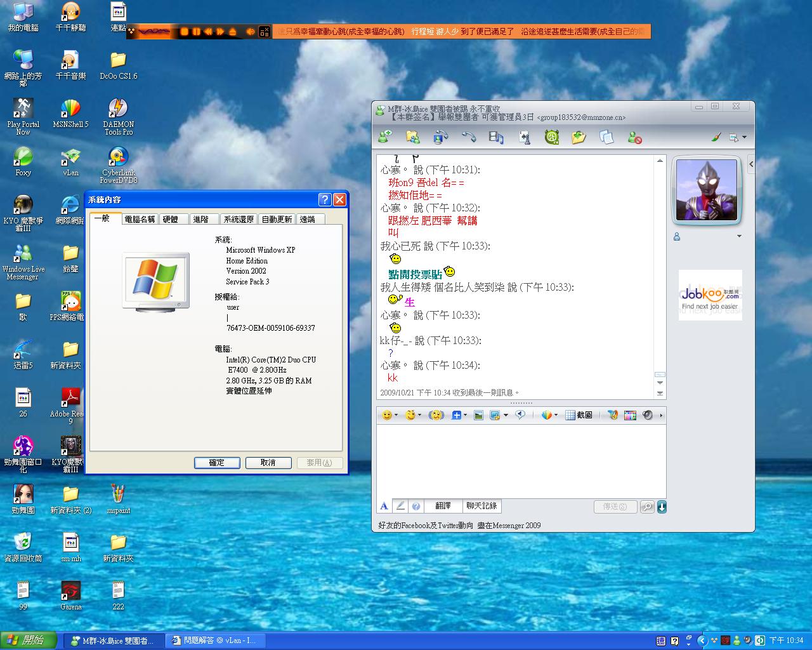
Task: Open the games icon with playing card
Action: (525, 137)
